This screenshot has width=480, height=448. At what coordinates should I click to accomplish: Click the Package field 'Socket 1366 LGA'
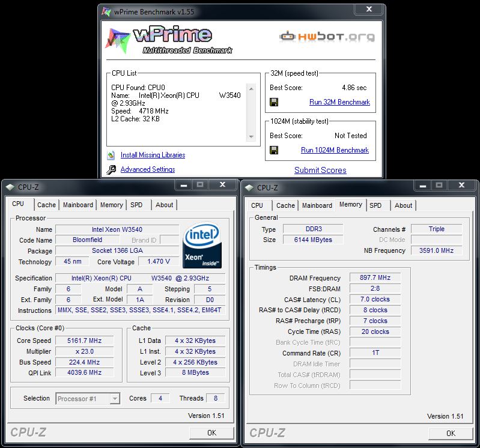pyautogui.click(x=117, y=250)
